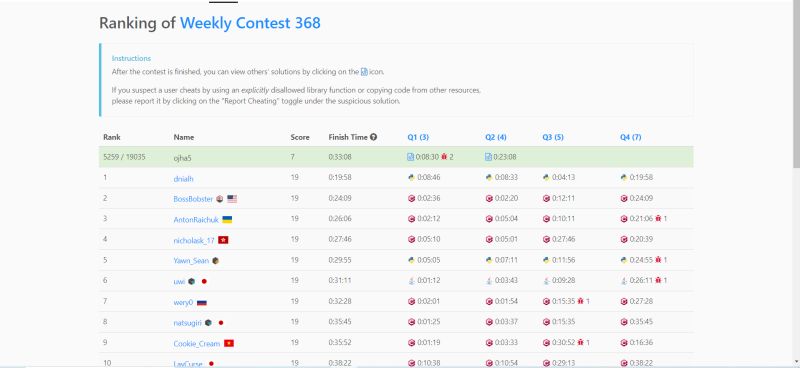The height and width of the screenshot is (368, 800).
Task: Click the rank text 5259 / 19035
Action: pos(124,157)
